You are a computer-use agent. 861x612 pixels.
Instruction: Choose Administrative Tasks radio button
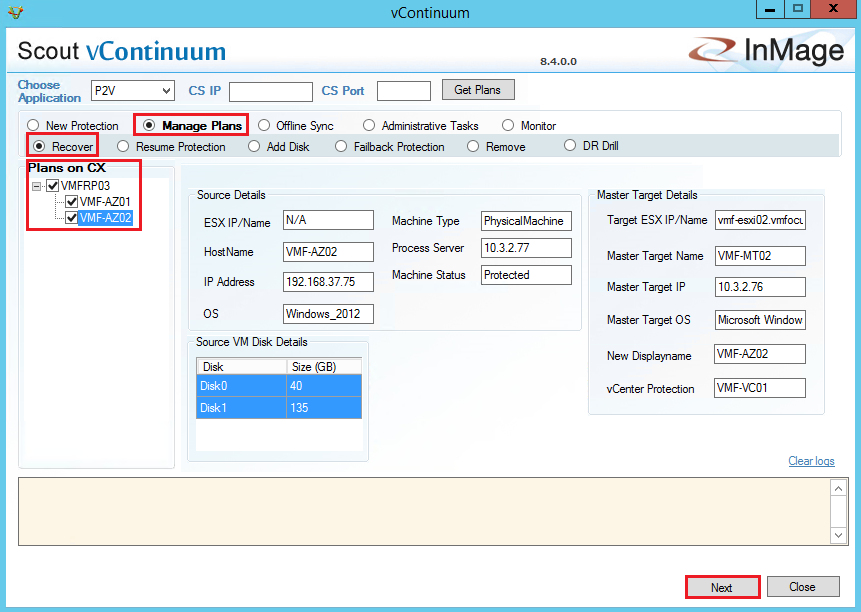point(369,126)
